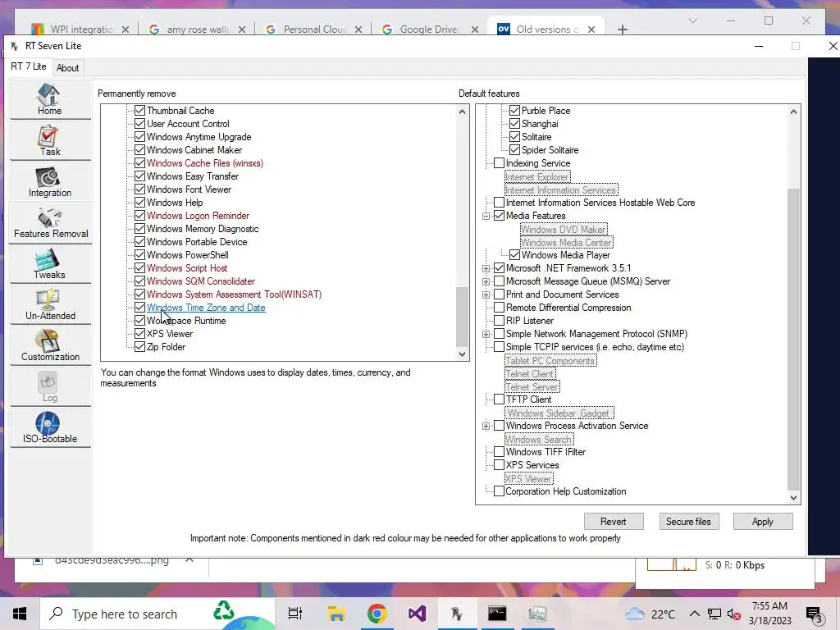Select the Windows Script Host item
The height and width of the screenshot is (630, 840).
(187, 268)
